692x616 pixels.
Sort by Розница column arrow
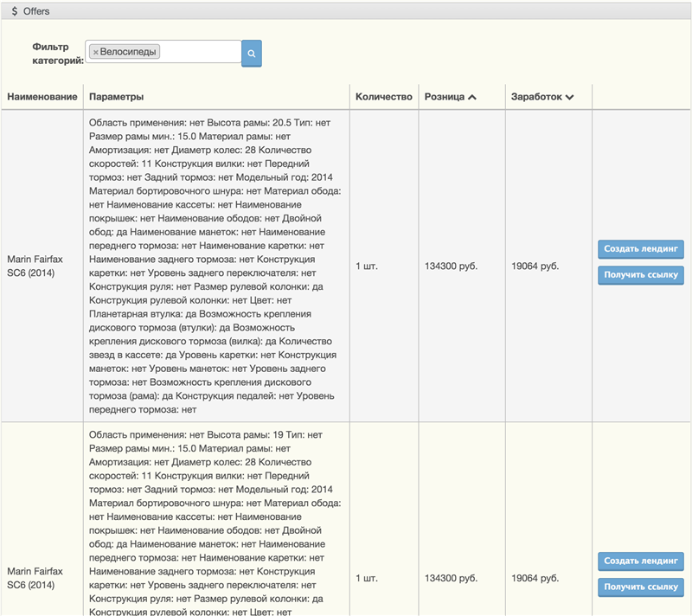pyautogui.click(x=472, y=97)
